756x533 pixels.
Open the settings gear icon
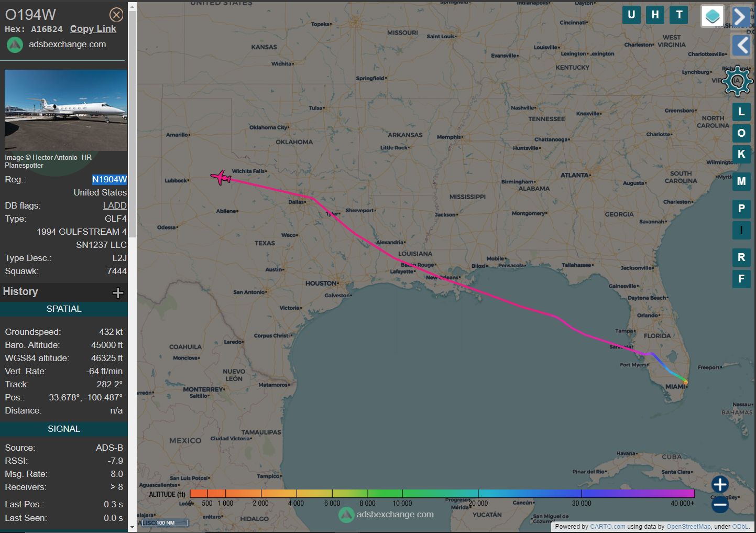pyautogui.click(x=737, y=81)
